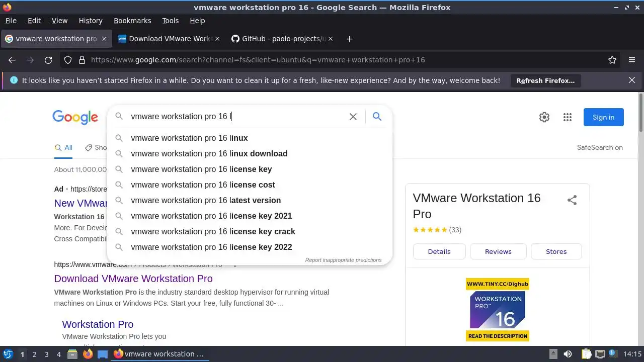644x362 pixels.
Task: Click the show desktop panel icon
Action: 103,354
